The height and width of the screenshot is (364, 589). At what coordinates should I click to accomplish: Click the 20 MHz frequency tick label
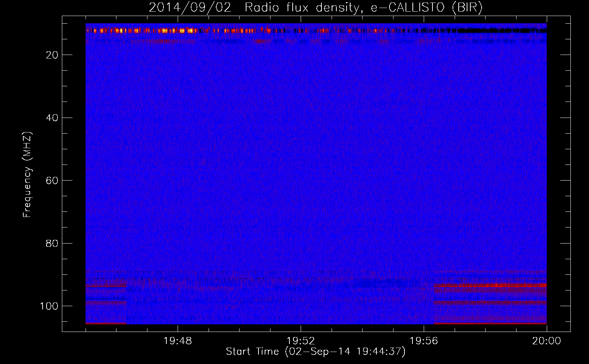click(52, 55)
